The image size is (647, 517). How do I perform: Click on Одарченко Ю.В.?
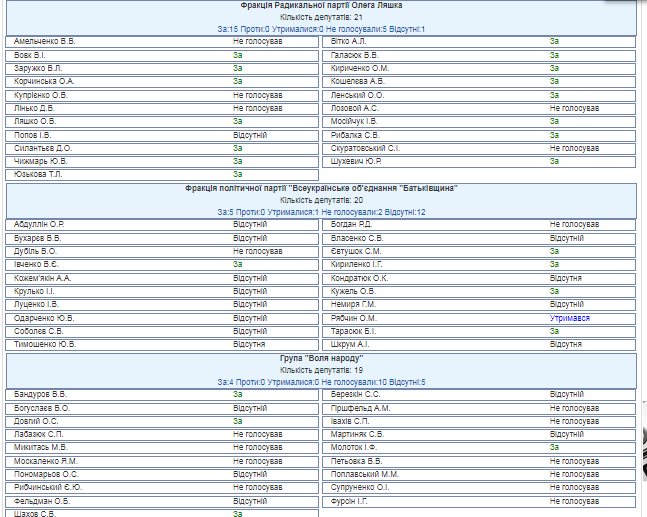pyautogui.click(x=44, y=319)
